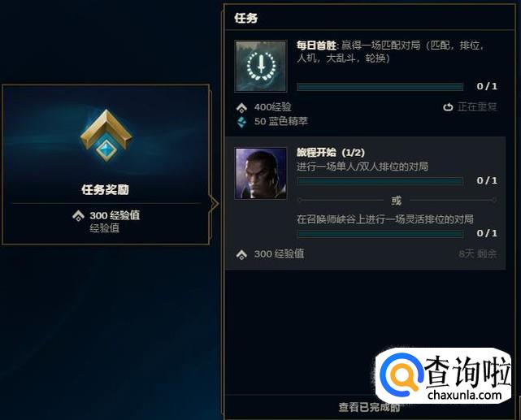Click the 查询啦 chaxunla.com watermark logo
Screen dimensions: 521x420
443,376
